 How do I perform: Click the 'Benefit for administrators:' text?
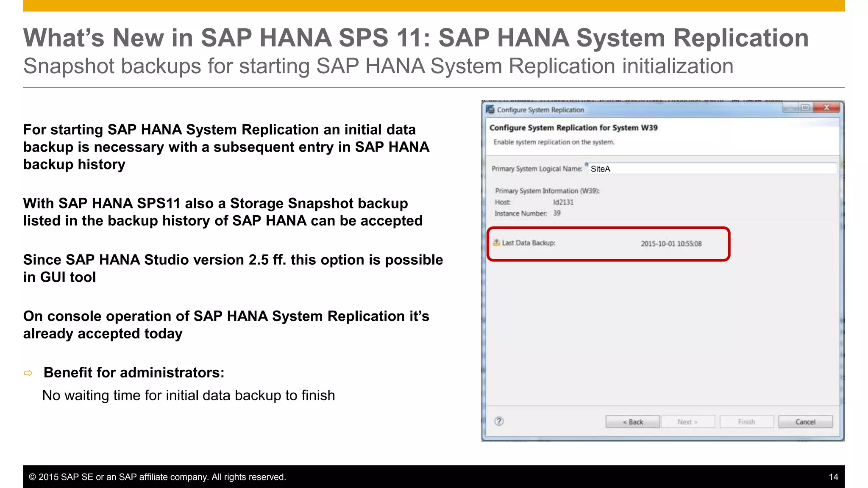pyautogui.click(x=134, y=372)
